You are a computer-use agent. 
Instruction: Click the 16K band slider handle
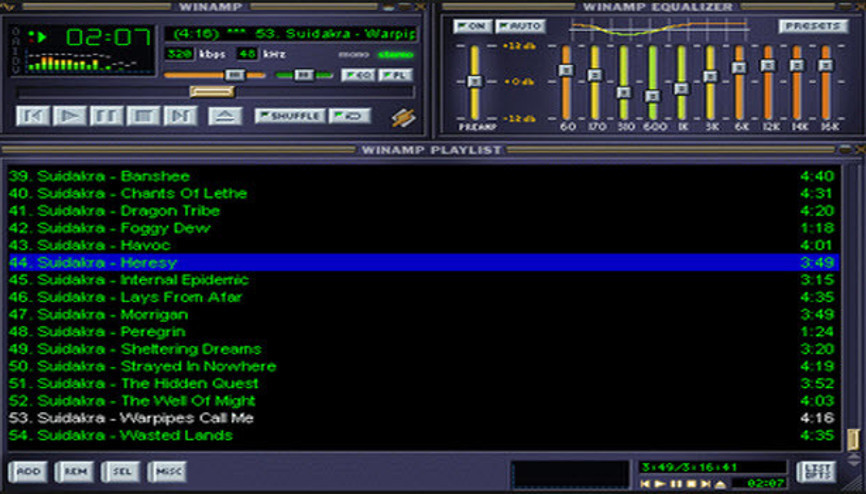(x=825, y=65)
